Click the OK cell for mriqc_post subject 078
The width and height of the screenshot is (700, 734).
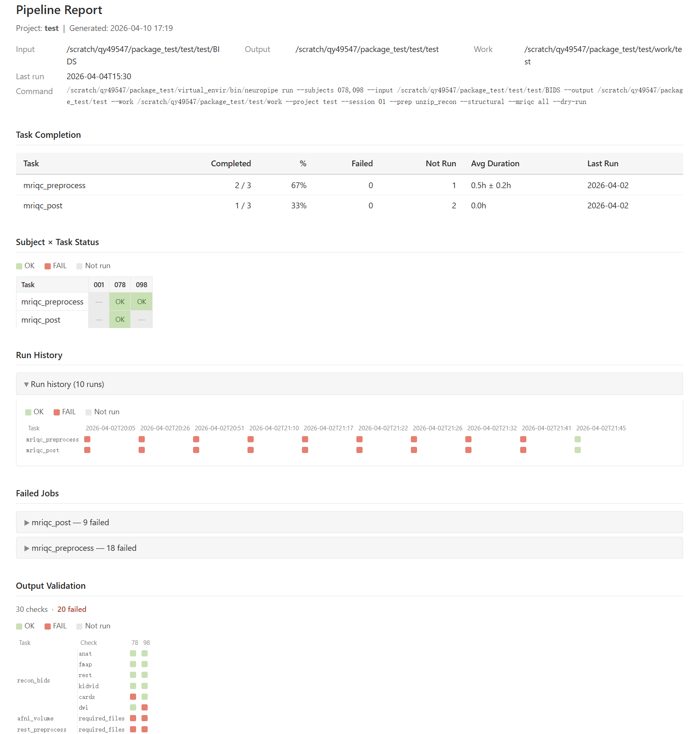point(120,319)
